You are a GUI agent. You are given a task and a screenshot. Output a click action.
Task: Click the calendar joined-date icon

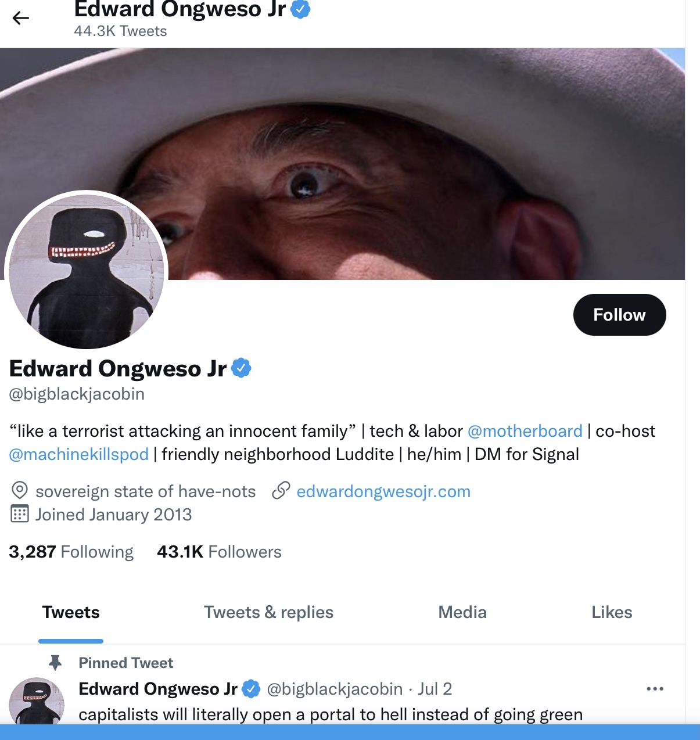pos(20,515)
